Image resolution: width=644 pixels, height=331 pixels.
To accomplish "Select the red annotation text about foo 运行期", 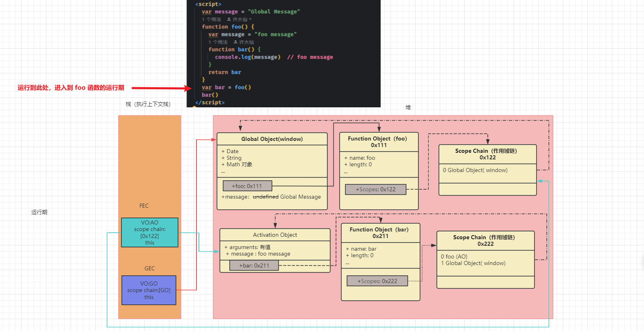I will click(x=71, y=88).
